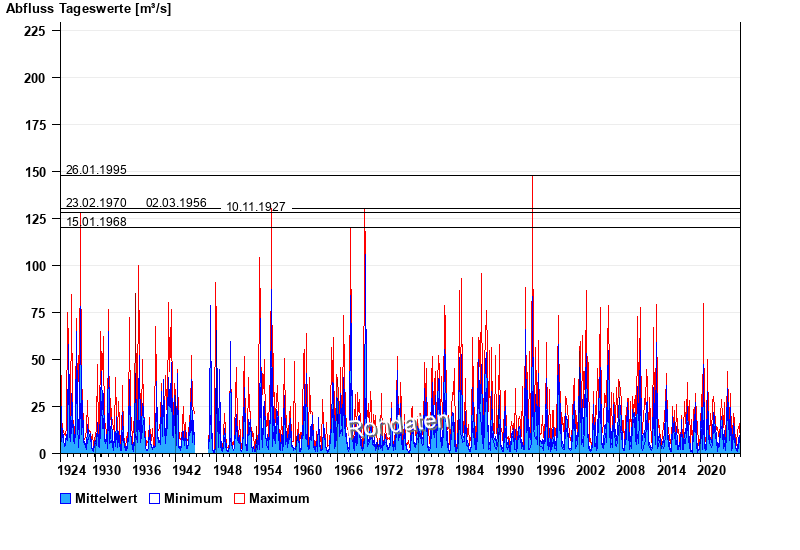Click the 1924 x-axis year label
Viewport: 800px width, 550px height.
click(72, 469)
